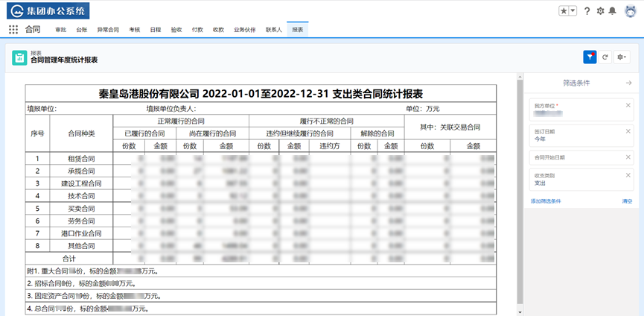Toggle the blue filter funnel button

click(x=590, y=57)
